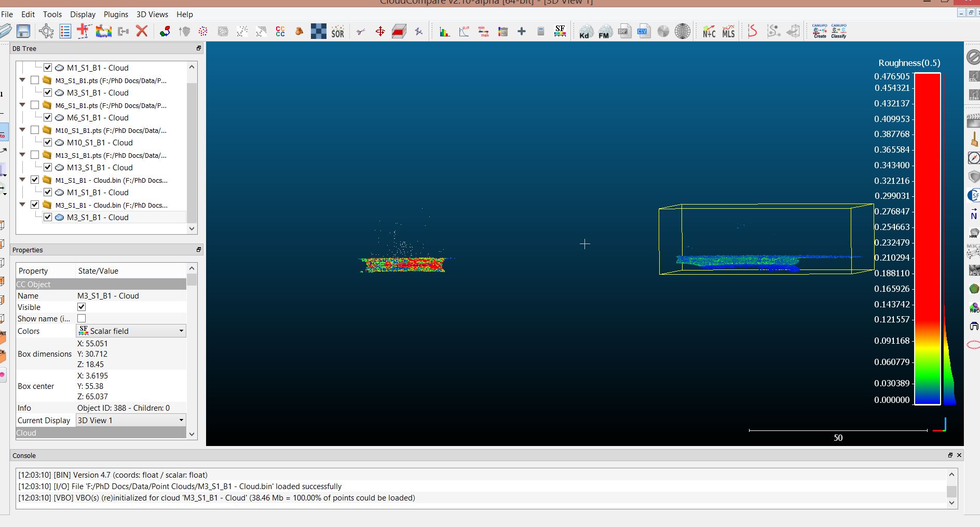The height and width of the screenshot is (527, 980).
Task: Open the Colors Scalar field dropdown
Action: 131,331
